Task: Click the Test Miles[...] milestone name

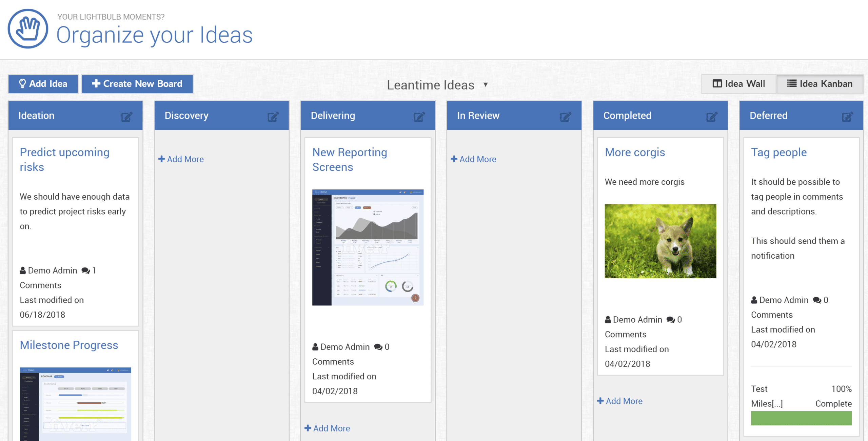Action: [767, 396]
